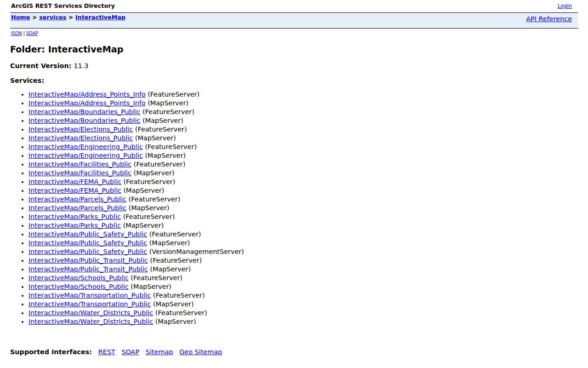
Task: Open Parcels_Public FeatureServer service
Action: (77, 199)
